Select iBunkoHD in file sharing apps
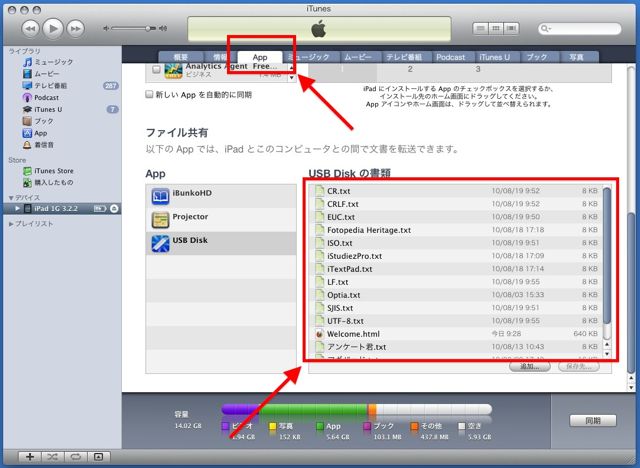 pyautogui.click(x=221, y=196)
